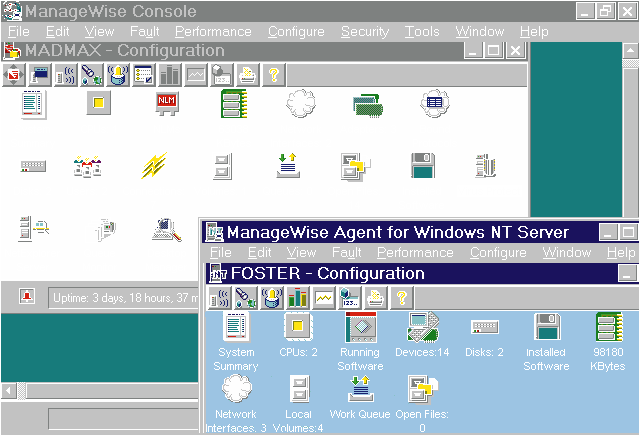This screenshot has width=640, height=436.
Task: Click the green memory board icon in MADMAX
Action: (234, 105)
